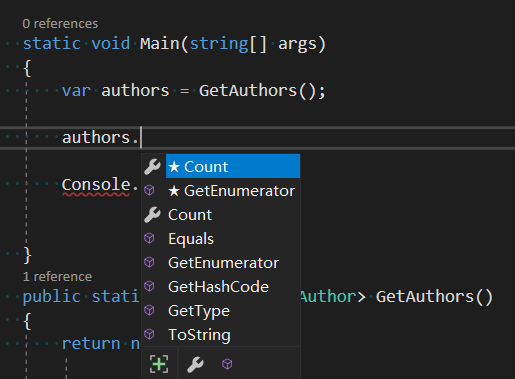Click wrench icon next to unstarred Count
This screenshot has width=515, height=379.
152,214
